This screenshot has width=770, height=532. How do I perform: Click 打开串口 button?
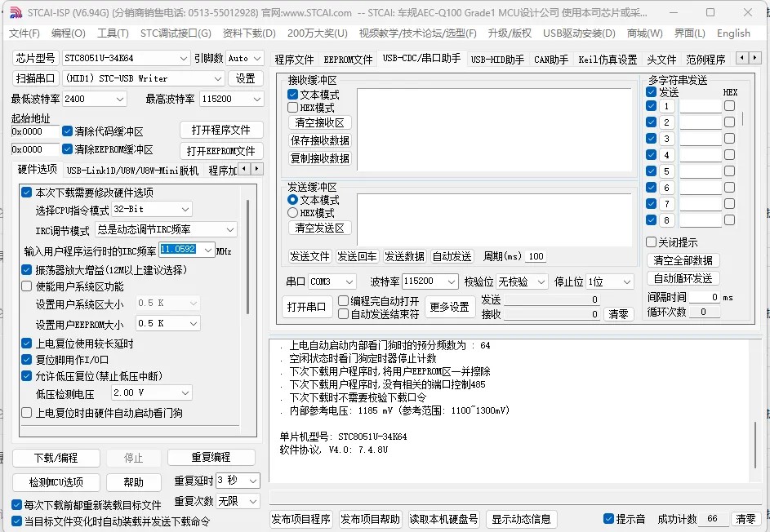coord(307,307)
